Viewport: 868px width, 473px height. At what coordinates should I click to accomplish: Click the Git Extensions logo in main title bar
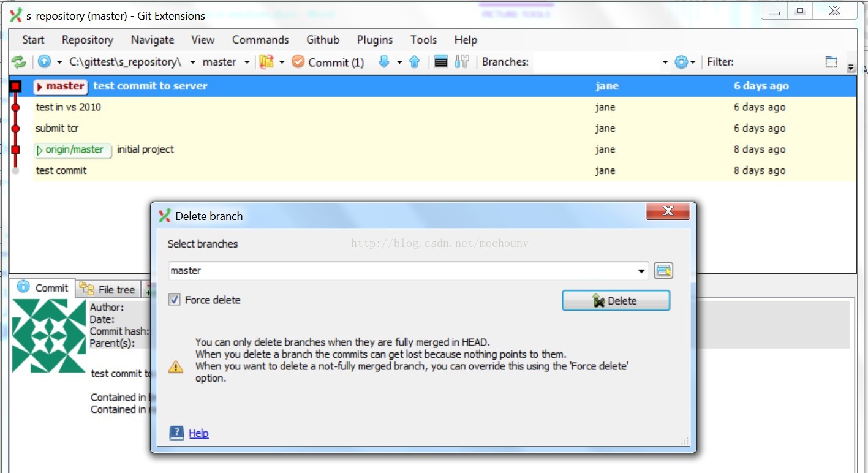(x=16, y=15)
